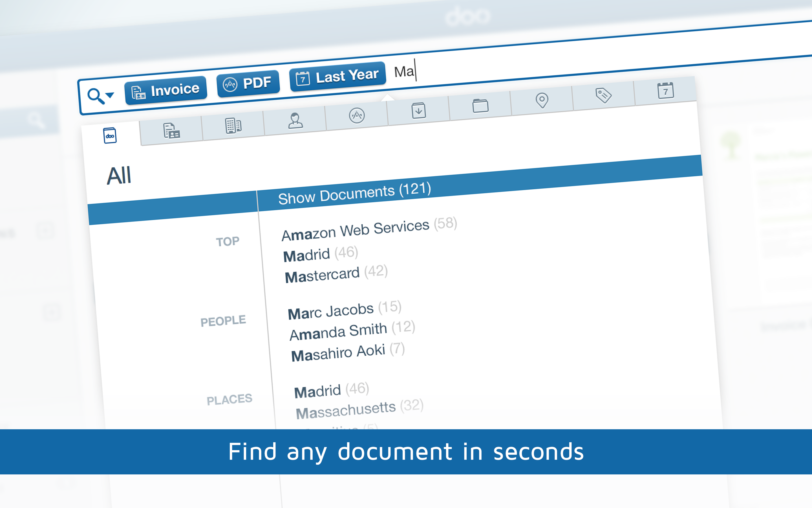Choose Mastercard (42) suggestion
Image resolution: width=812 pixels, height=508 pixels.
[x=336, y=274]
